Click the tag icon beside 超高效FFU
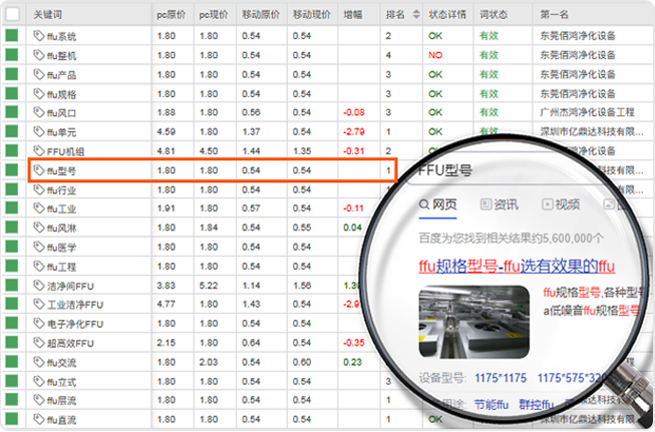655x432 pixels. (x=39, y=343)
